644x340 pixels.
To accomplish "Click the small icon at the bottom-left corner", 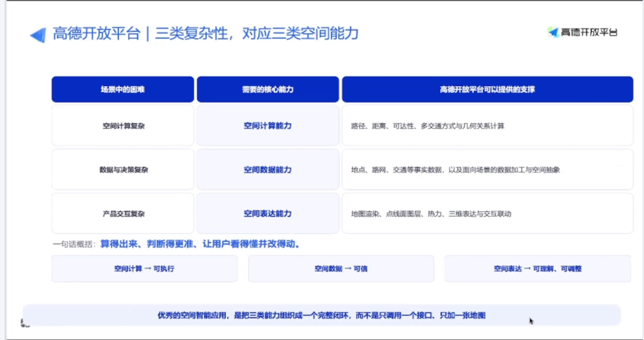I will pyautogui.click(x=25, y=323).
